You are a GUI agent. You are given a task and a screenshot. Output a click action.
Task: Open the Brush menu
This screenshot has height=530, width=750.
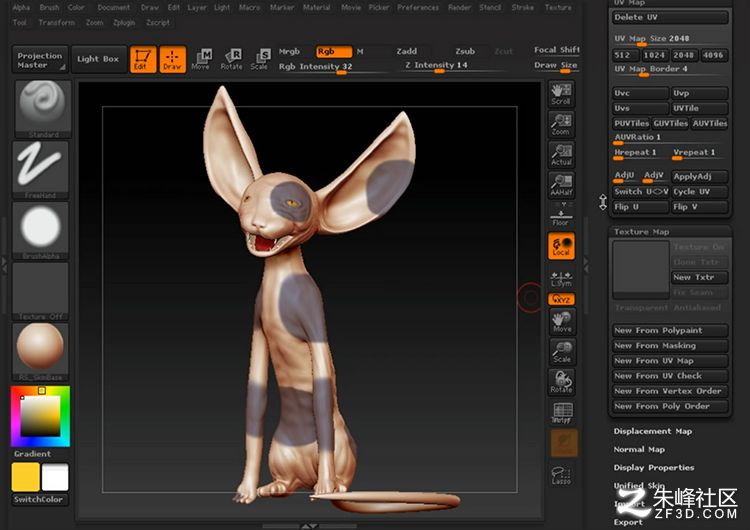tap(49, 8)
